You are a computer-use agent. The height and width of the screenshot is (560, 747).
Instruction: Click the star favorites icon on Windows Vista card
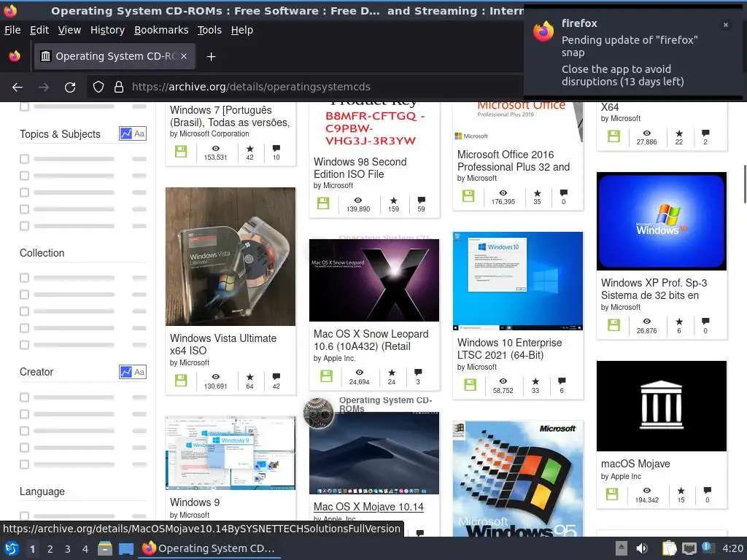[249, 377]
